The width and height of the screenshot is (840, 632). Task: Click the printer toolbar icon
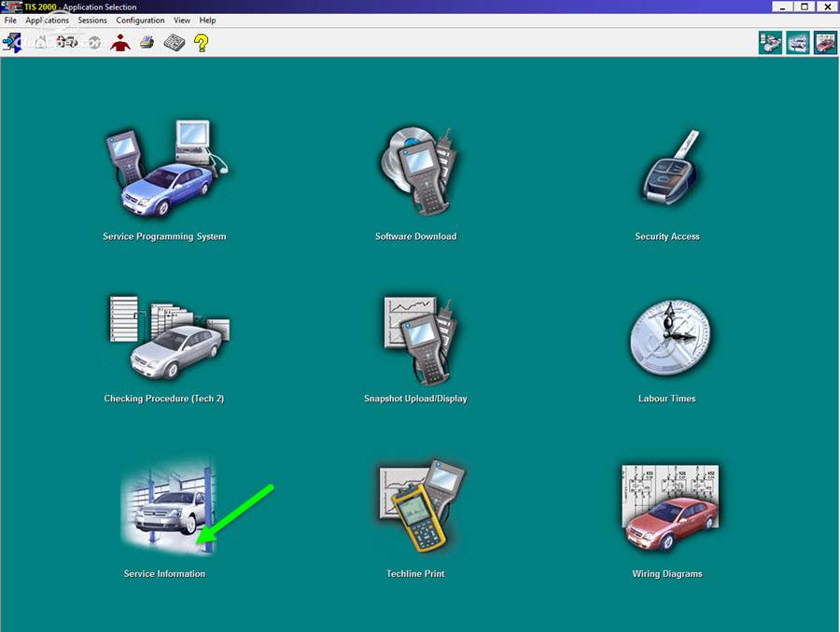pos(147,42)
